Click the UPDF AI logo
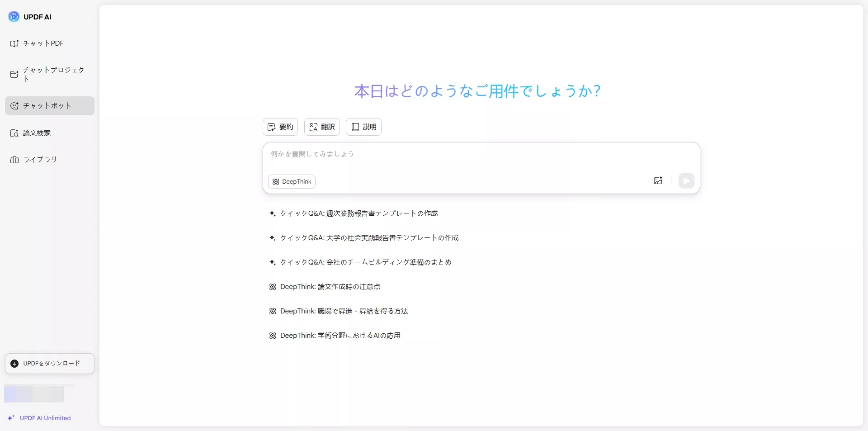Screen dimensions: 868x431 (x=30, y=17)
